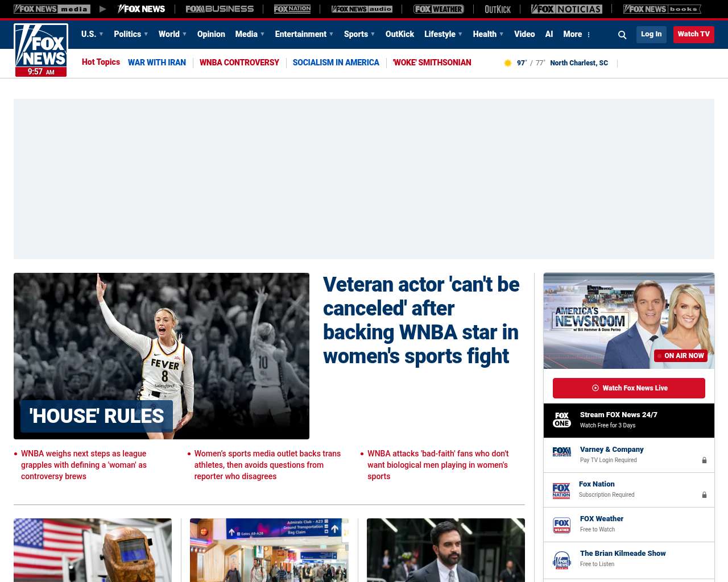Viewport: 728px width, 582px height.
Task: Open 'WOKE' SMITHSONIAN hot topic
Action: point(432,63)
